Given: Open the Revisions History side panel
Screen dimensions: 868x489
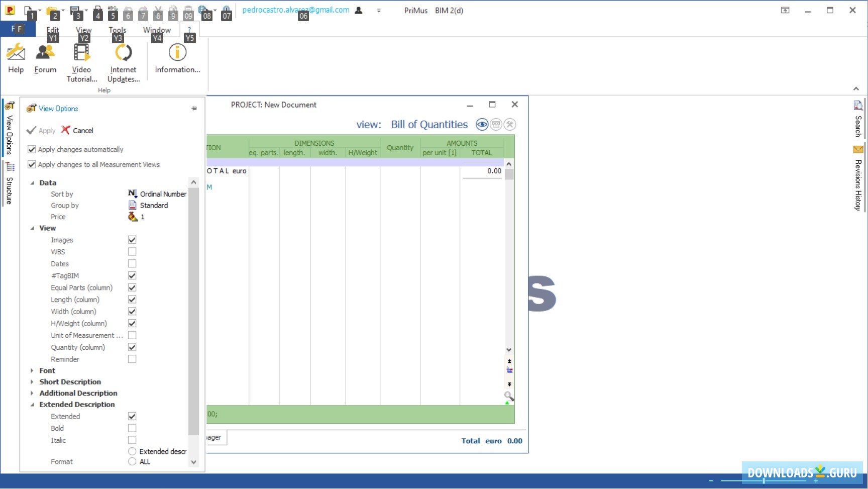Looking at the screenshot, I should [x=858, y=178].
